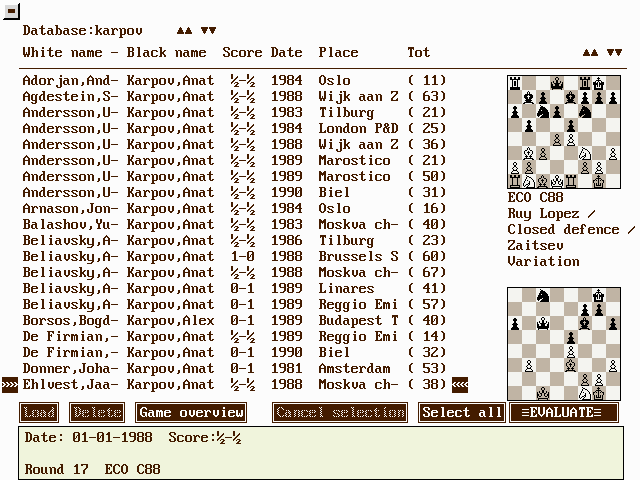Click the double down arrows above the chessboard
This screenshot has width=640, height=480.
(614, 53)
